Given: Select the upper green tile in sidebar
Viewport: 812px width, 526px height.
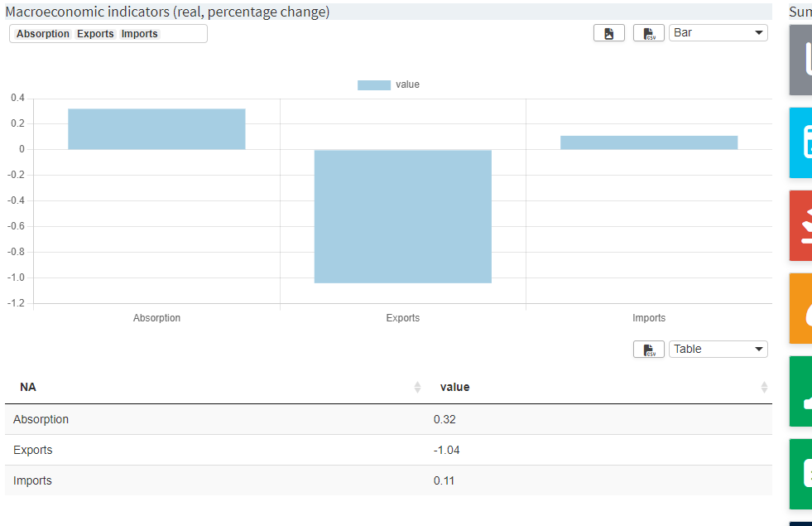Looking at the screenshot, I should tap(802, 391).
